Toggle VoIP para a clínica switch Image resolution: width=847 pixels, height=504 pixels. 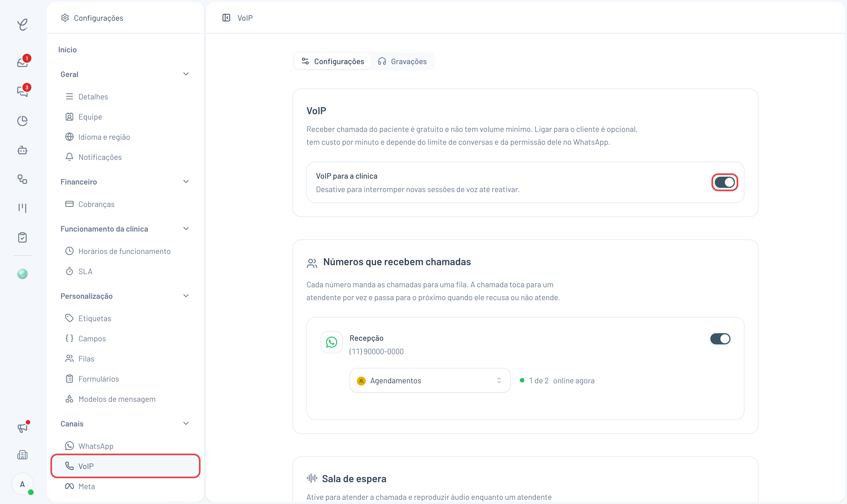(724, 182)
